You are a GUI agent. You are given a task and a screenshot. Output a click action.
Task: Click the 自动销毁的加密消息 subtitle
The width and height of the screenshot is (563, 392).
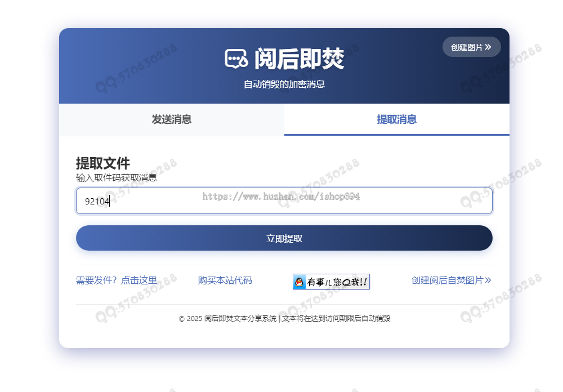[x=284, y=84]
